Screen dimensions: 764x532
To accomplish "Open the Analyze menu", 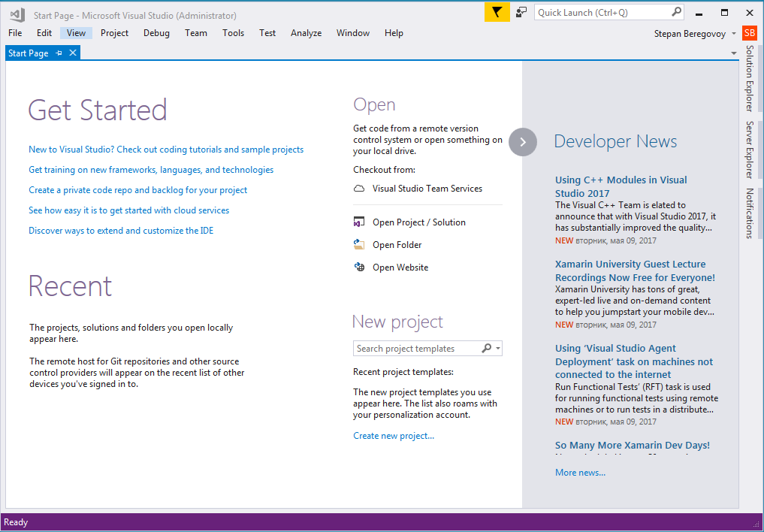I will click(306, 33).
